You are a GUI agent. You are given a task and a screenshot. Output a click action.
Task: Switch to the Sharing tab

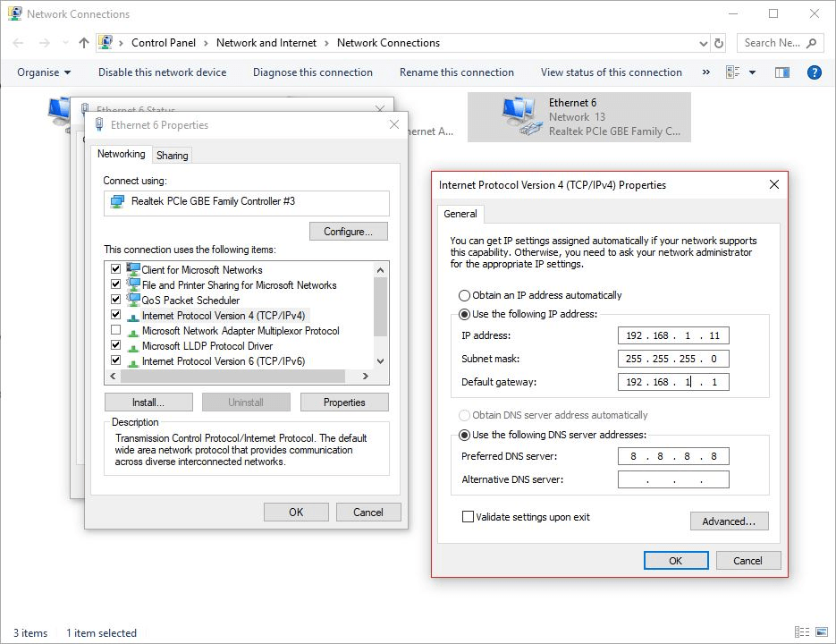tap(172, 156)
